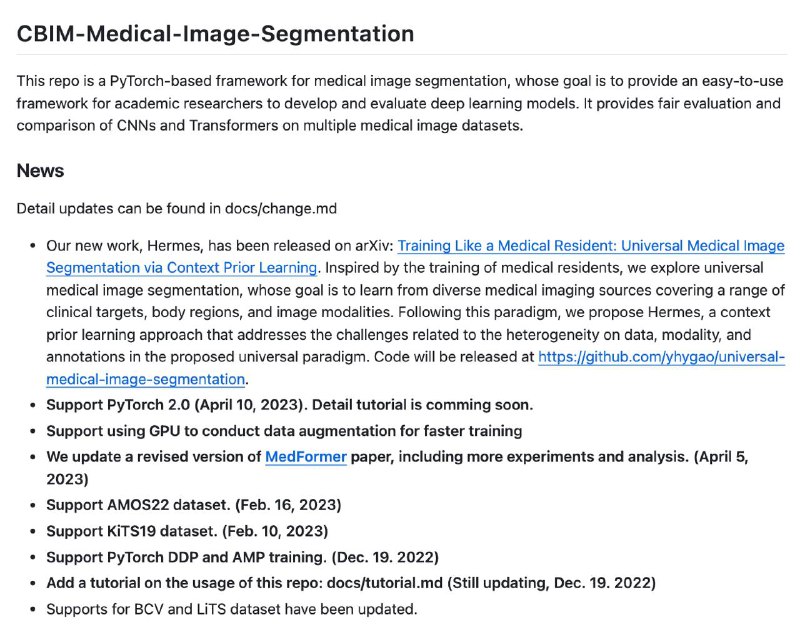Click the PyTorch DDP and AMP training item
Screen dimensions: 800x632
(x=242, y=557)
